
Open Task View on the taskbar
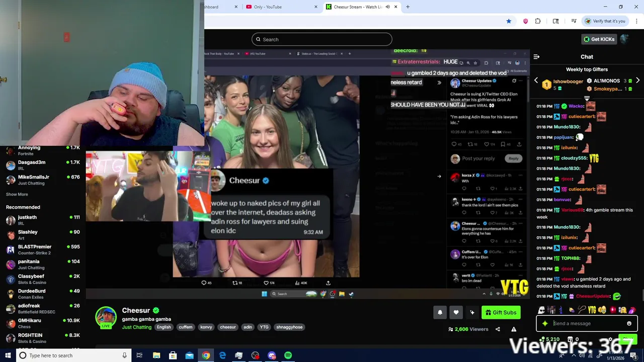point(139,355)
